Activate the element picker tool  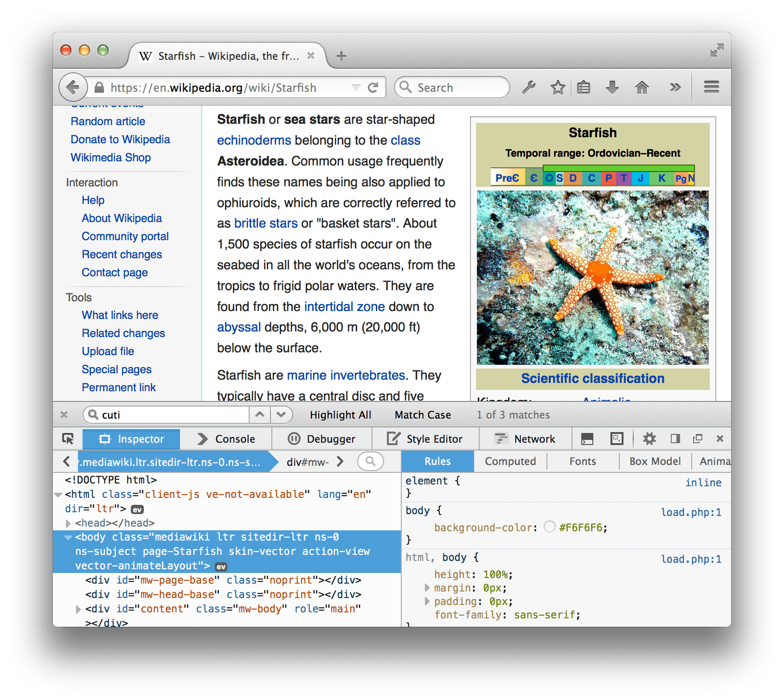tap(68, 439)
